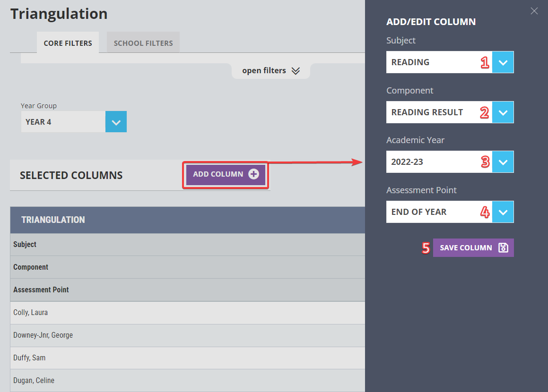The width and height of the screenshot is (548, 392).
Task: Click the blue arrow on the Component dropdown
Action: point(503,112)
